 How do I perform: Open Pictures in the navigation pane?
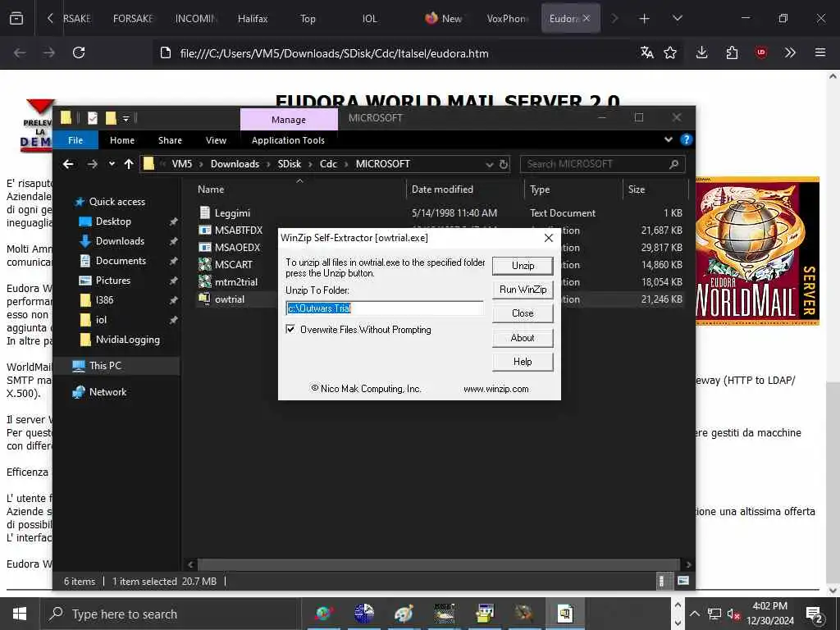(x=112, y=281)
